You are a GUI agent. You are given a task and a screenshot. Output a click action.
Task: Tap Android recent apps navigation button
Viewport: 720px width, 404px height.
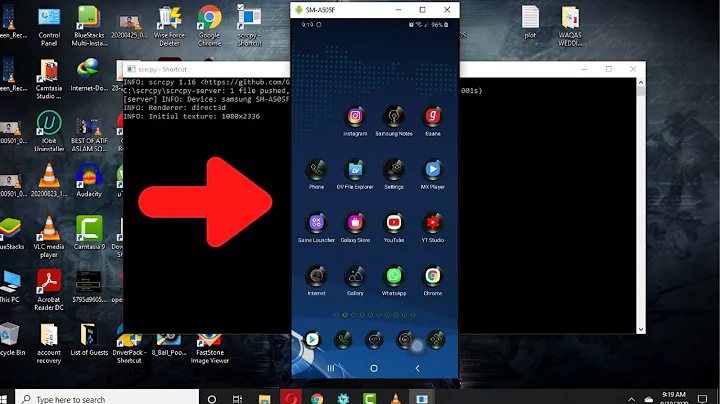pos(331,368)
